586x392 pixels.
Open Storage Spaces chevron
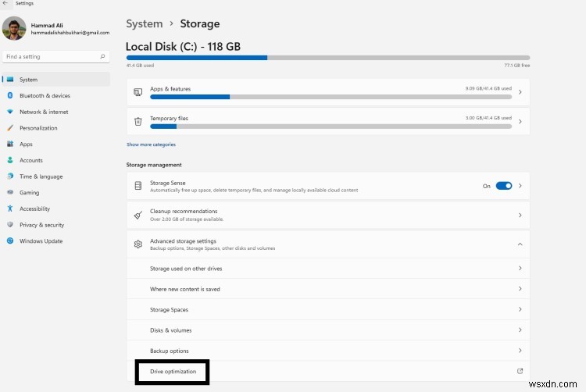(520, 309)
